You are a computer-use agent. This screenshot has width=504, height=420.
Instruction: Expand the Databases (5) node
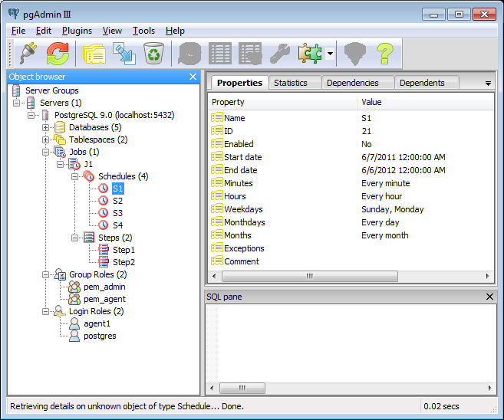(46, 127)
